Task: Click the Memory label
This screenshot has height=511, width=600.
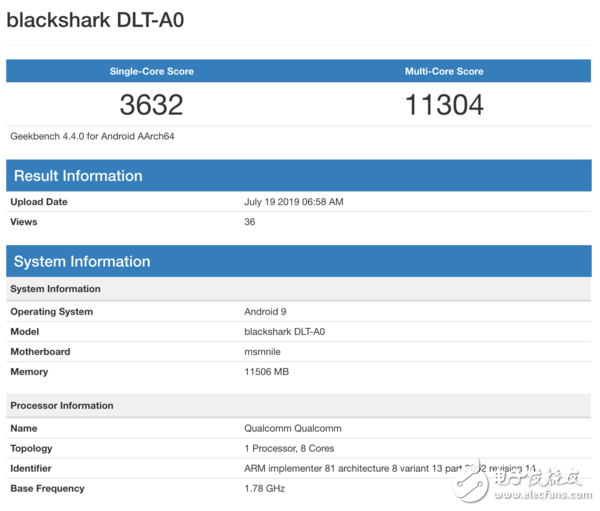Action: [x=29, y=372]
